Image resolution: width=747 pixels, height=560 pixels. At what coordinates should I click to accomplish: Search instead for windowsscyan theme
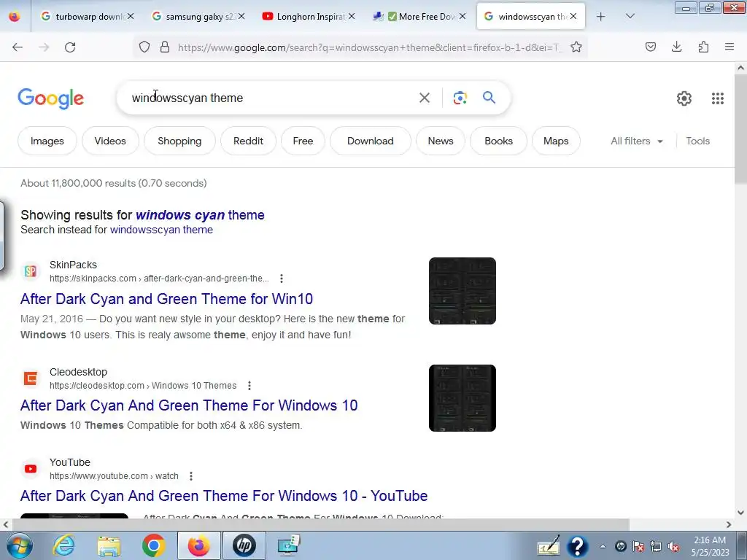coord(161,230)
